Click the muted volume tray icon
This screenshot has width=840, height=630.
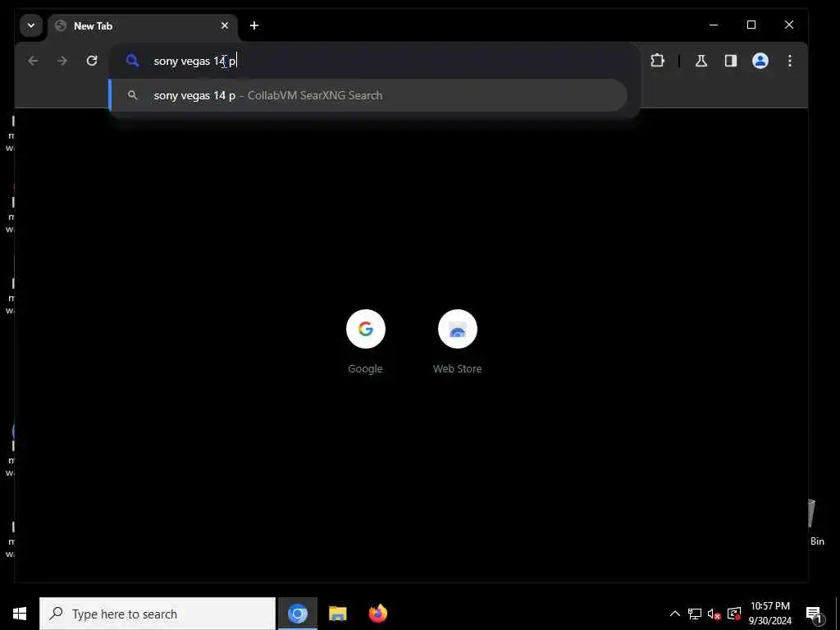tap(714, 614)
